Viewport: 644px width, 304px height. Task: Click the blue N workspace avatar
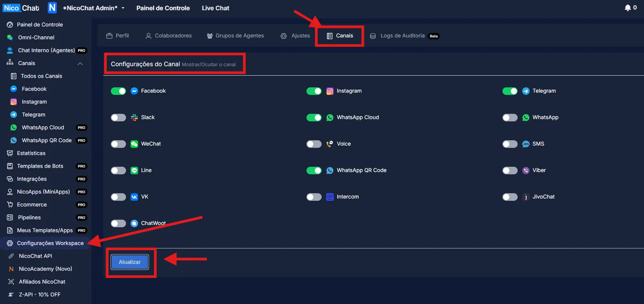(x=52, y=8)
